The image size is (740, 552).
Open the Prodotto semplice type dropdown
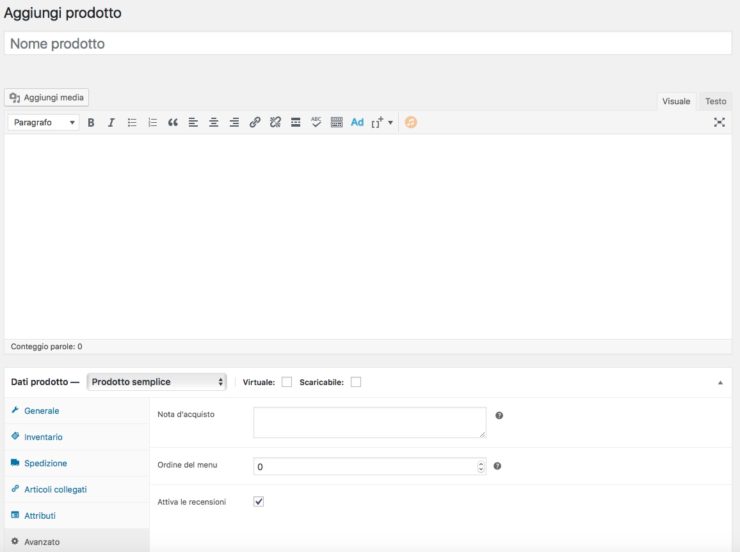coord(157,382)
